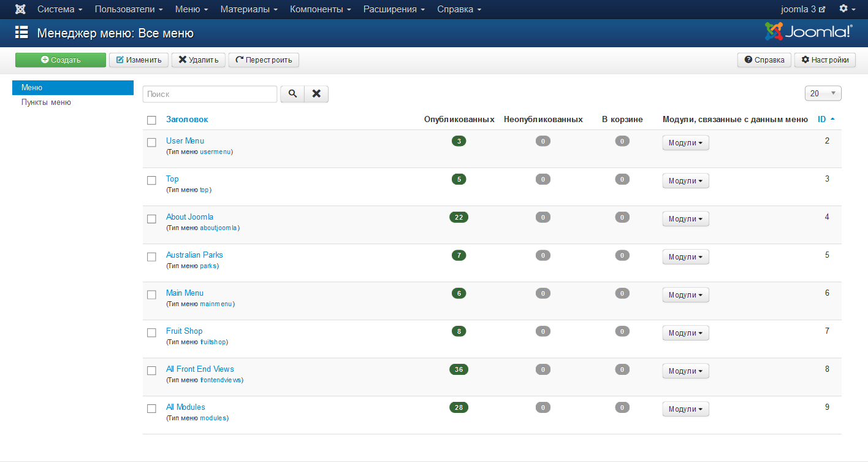Screen dimensions: 868x462
Task: Open the Система top menu
Action: click(x=60, y=9)
